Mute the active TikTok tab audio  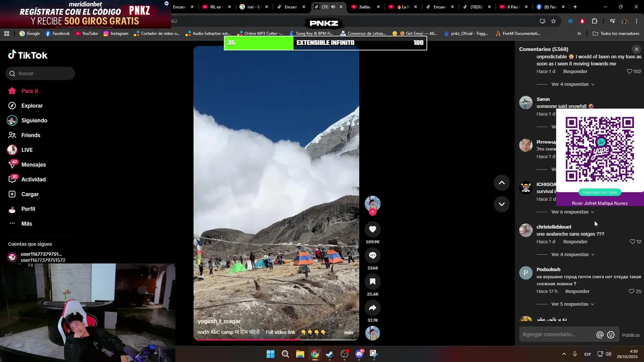tap(333, 7)
